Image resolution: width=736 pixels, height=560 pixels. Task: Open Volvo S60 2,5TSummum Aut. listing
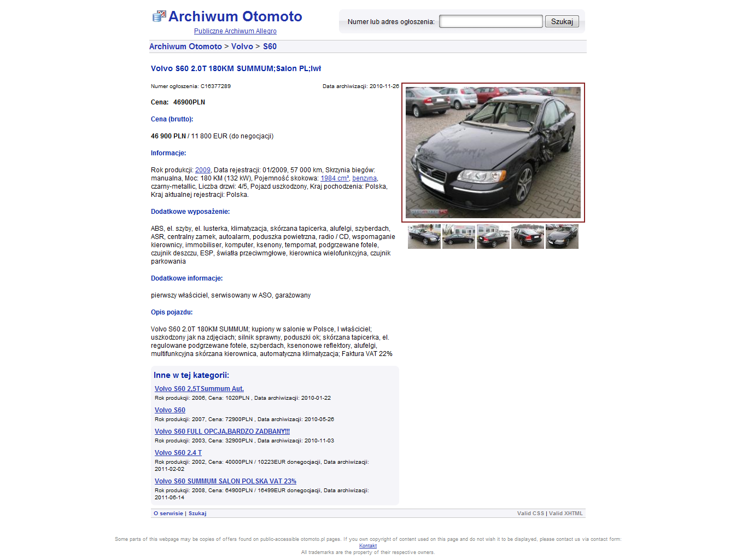click(199, 389)
